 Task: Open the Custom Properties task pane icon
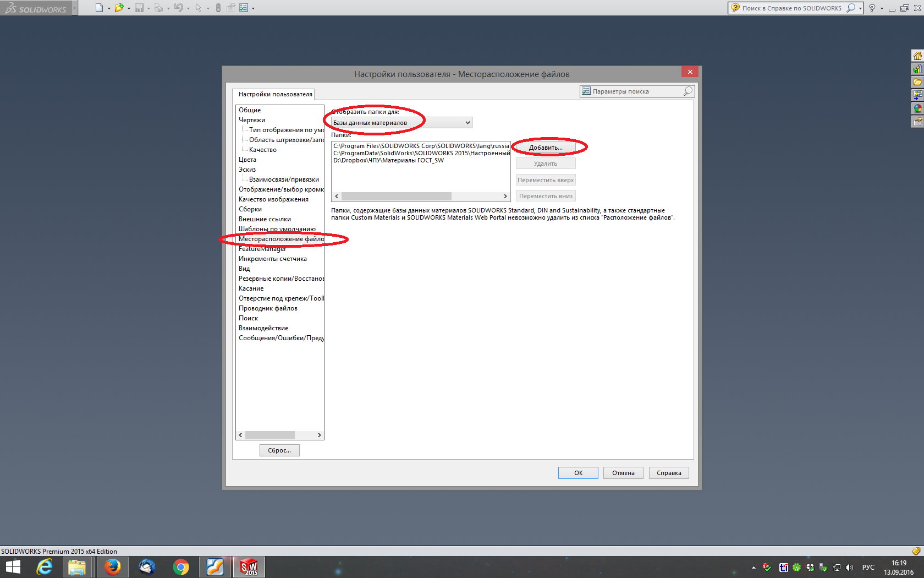[x=917, y=122]
